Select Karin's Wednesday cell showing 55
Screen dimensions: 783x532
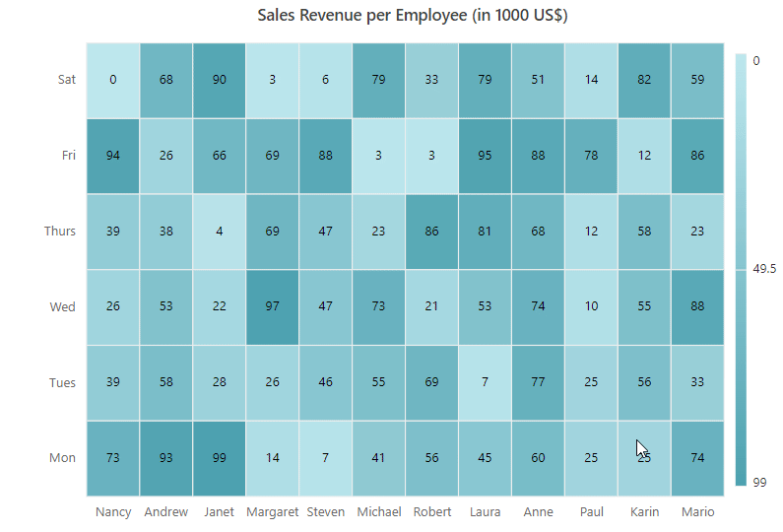coord(644,307)
